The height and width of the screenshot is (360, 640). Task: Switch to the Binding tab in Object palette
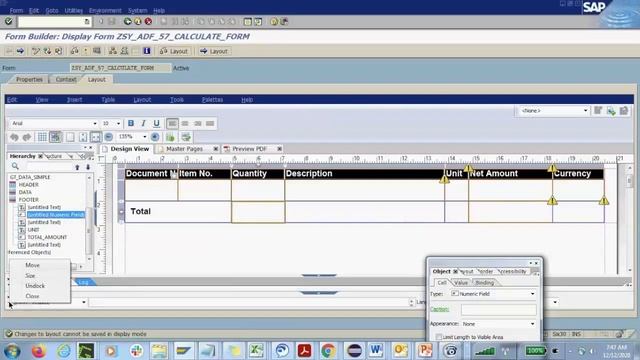[x=484, y=282]
